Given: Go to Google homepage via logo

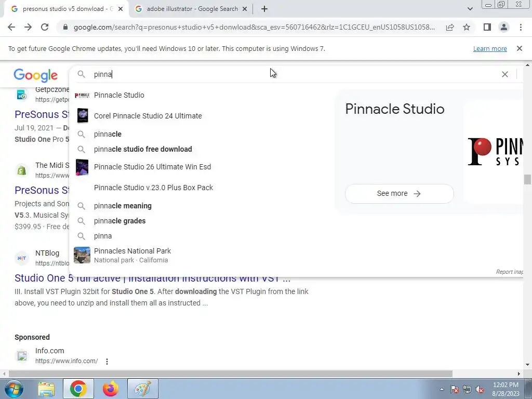Looking at the screenshot, I should [36, 75].
